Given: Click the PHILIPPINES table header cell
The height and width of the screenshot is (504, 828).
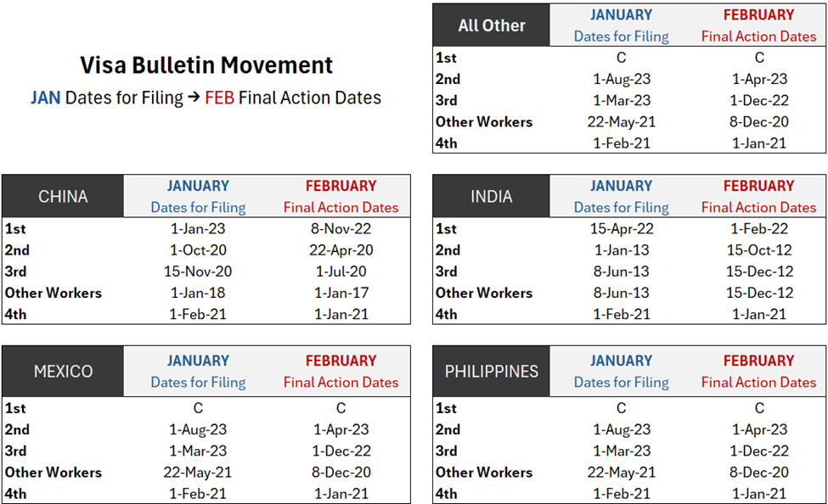Looking at the screenshot, I should click(x=492, y=372).
